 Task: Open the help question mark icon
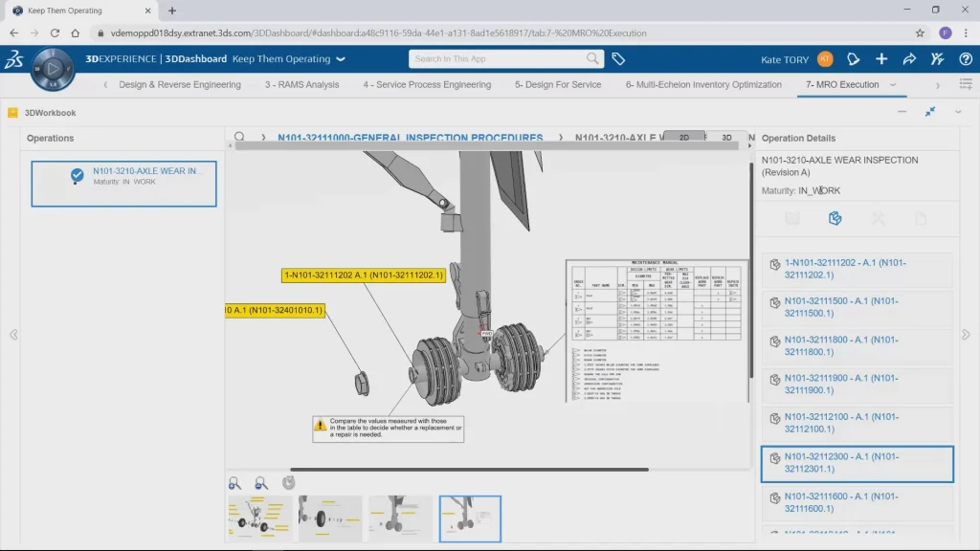pos(965,59)
